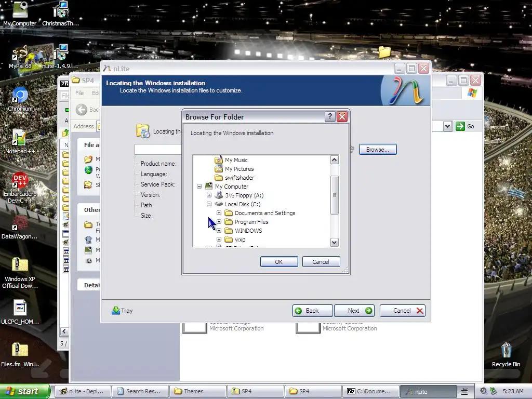Open ULCPC_HOM... file icon
The height and width of the screenshot is (399, 532).
pyautogui.click(x=20, y=312)
